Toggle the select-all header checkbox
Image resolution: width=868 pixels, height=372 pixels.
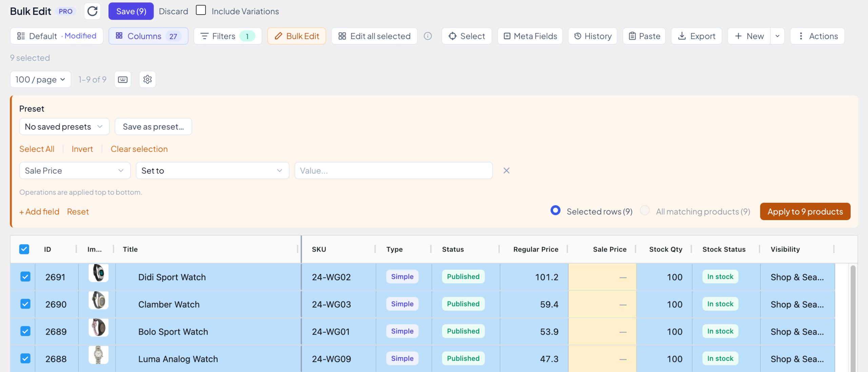[x=24, y=249]
